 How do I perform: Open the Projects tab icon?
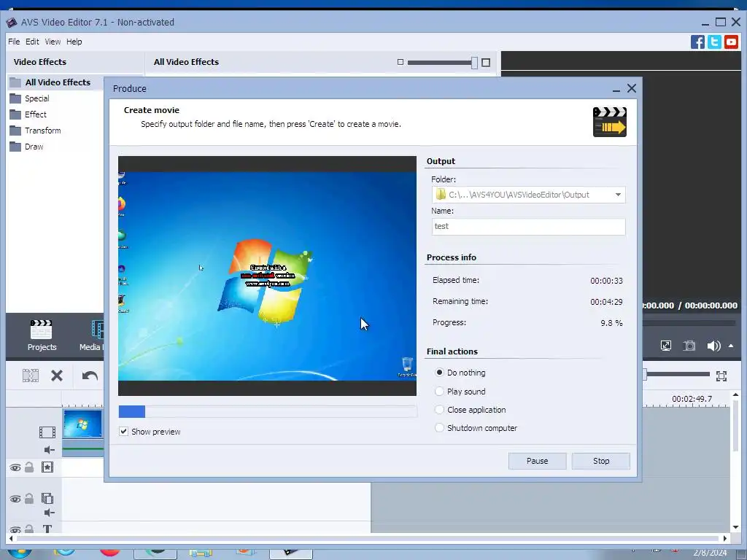pyautogui.click(x=42, y=330)
